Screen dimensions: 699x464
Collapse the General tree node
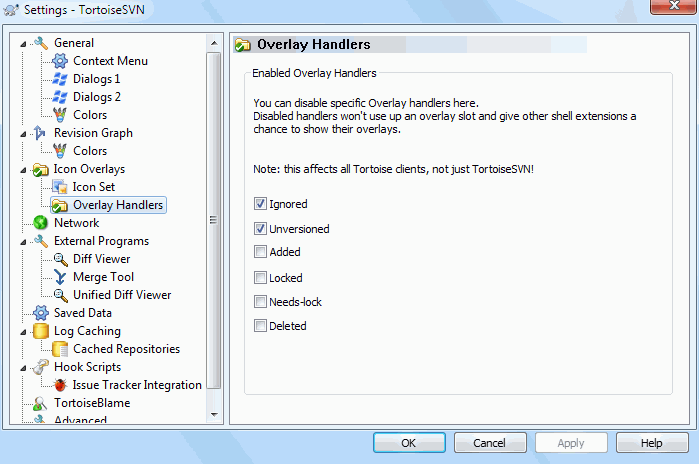click(x=23, y=44)
